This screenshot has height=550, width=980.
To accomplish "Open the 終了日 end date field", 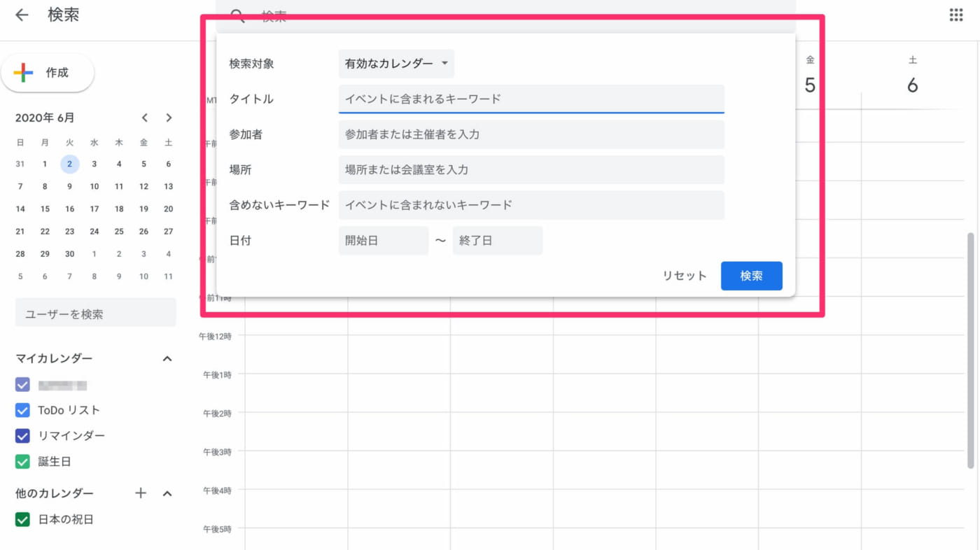I will click(498, 240).
